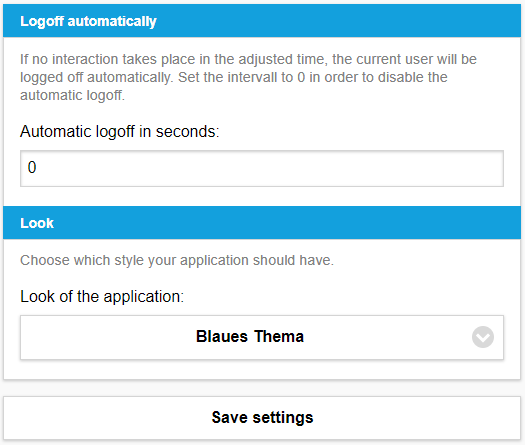Viewport: 525px width, 445px height.
Task: Click the circular chevron icon in theme selector
Action: [482, 337]
